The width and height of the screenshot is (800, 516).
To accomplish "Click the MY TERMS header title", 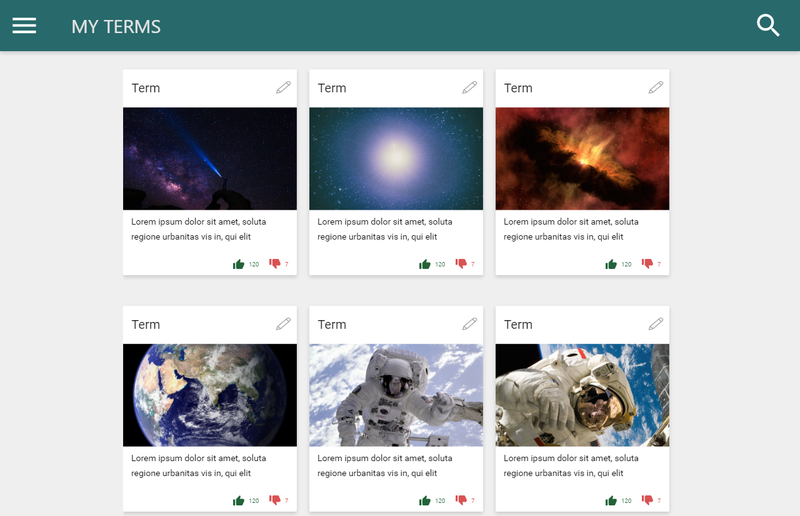I will point(116,27).
